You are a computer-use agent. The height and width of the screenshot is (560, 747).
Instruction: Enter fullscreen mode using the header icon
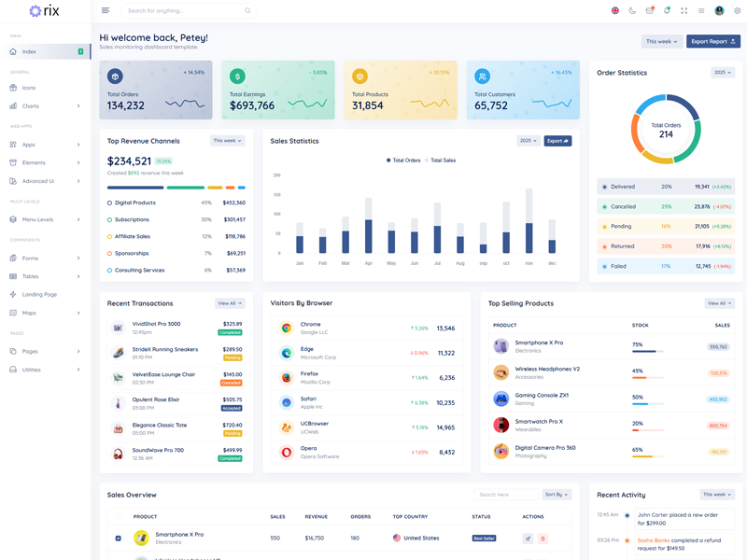(684, 11)
